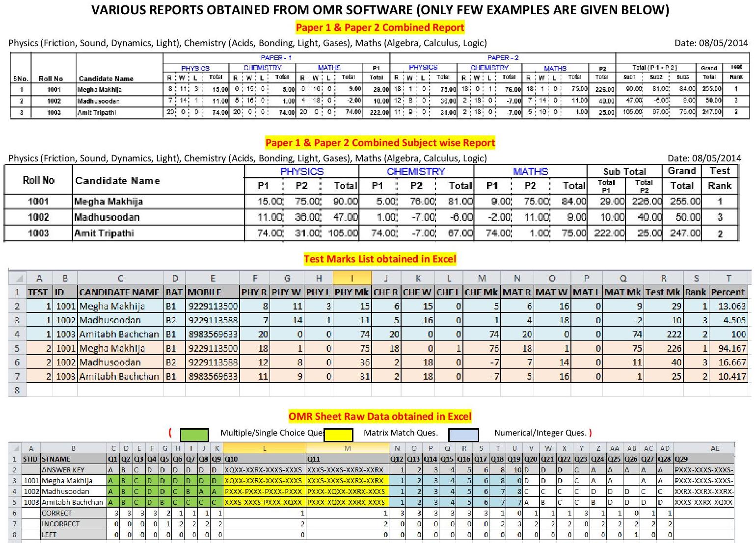
Task: Select row header 8 in the Test Marks sheet
Action: (x=17, y=390)
